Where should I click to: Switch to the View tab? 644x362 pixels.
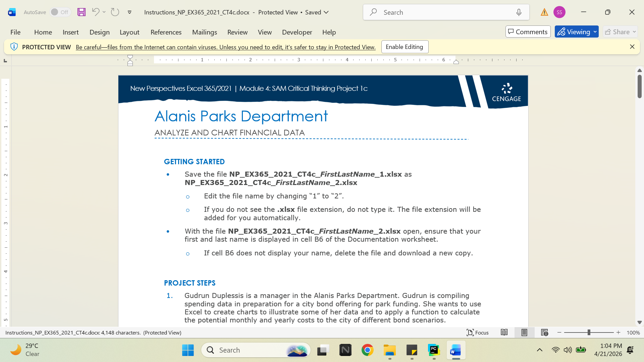tap(265, 32)
